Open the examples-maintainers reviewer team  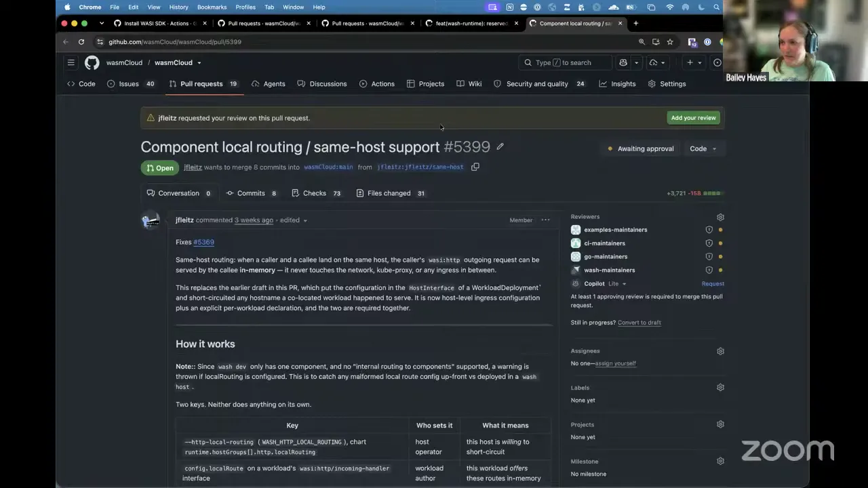615,230
